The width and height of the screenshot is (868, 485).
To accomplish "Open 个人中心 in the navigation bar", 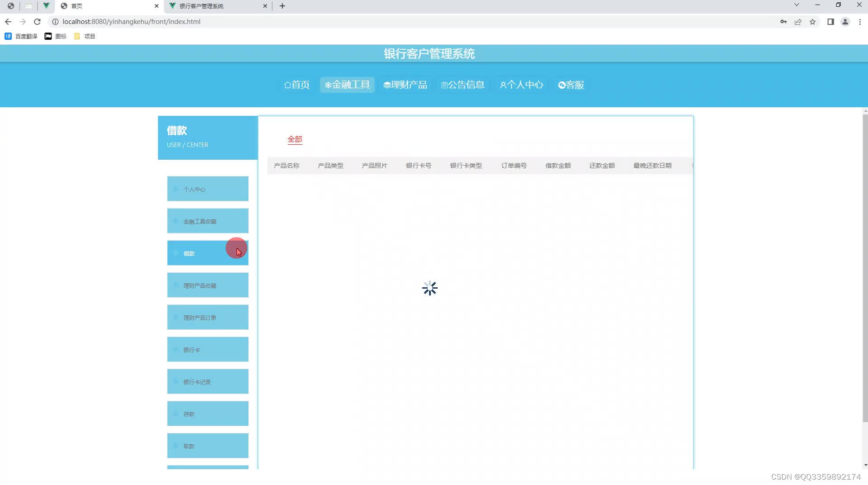I will [x=521, y=85].
